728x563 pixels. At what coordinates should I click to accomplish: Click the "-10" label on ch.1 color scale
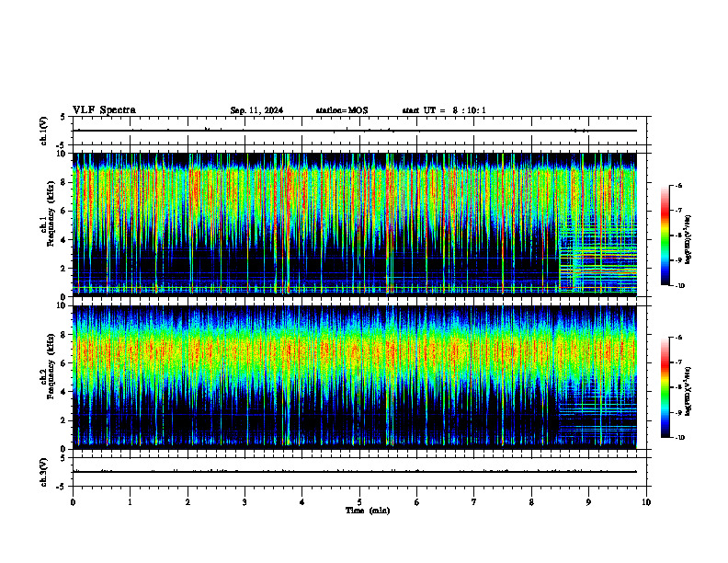coord(679,285)
